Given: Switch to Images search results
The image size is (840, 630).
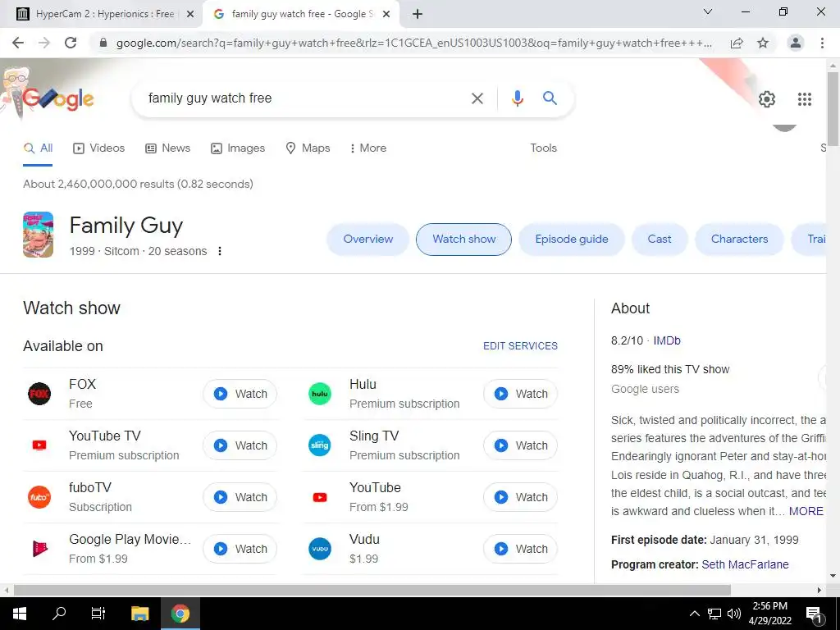Looking at the screenshot, I should pyautogui.click(x=237, y=148).
